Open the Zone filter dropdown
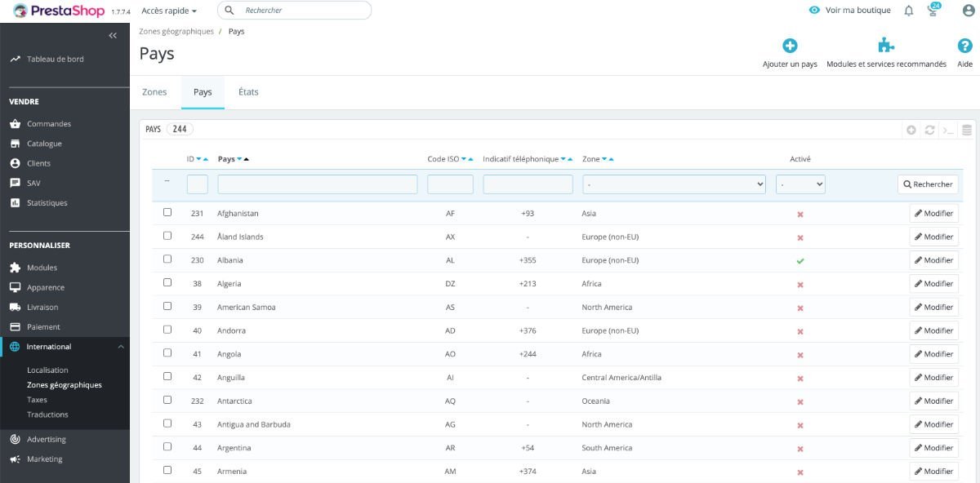The height and width of the screenshot is (483, 980). [674, 184]
